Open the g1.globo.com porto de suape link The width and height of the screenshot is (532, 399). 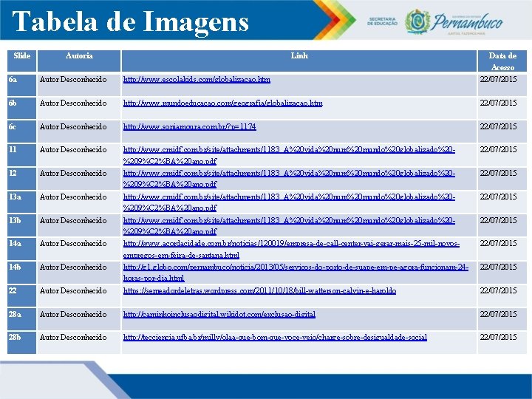click(296, 273)
